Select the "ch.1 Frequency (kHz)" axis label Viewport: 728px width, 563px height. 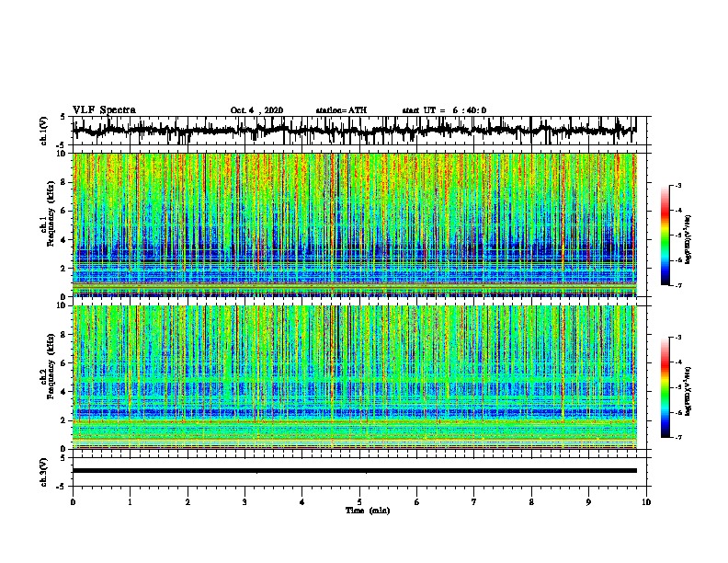48,213
